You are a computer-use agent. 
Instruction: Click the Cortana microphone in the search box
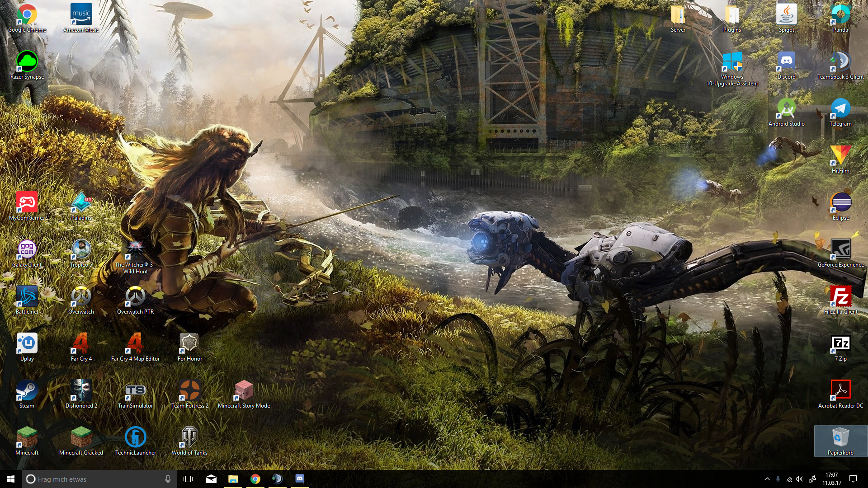point(168,479)
